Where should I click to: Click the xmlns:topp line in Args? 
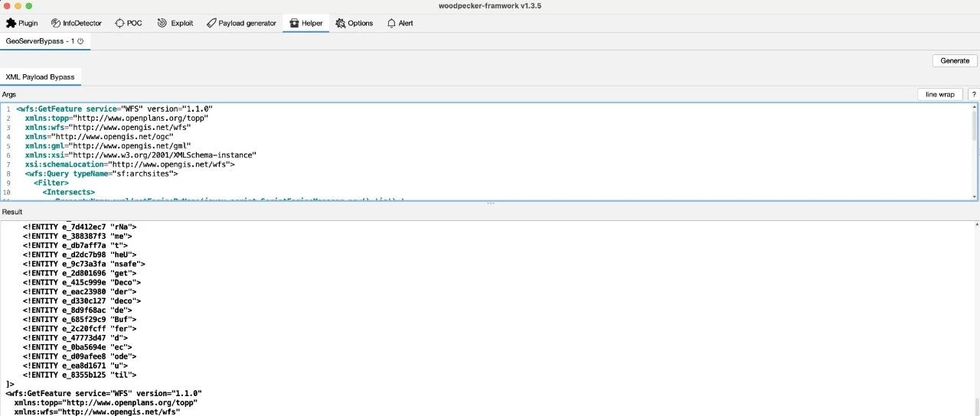(x=116, y=118)
